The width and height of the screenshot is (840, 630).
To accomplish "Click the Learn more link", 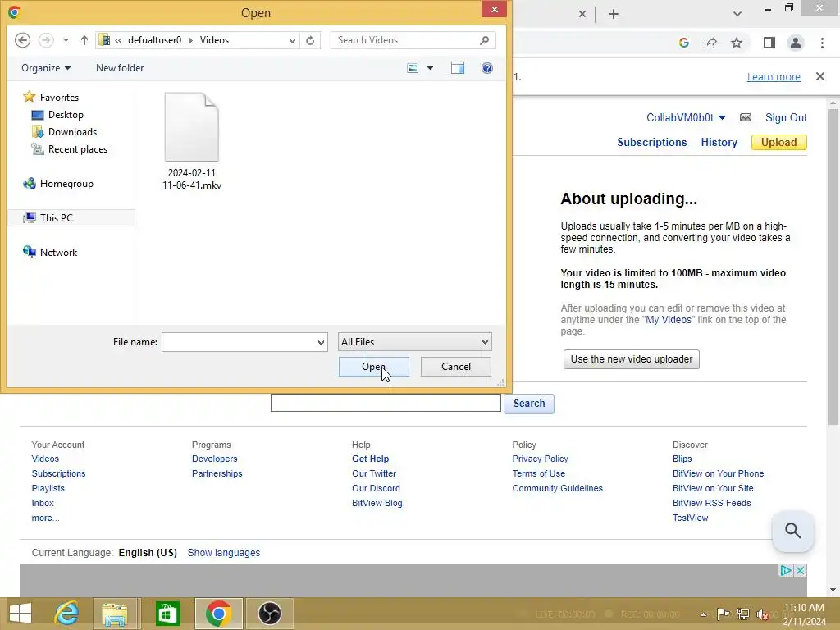I will tap(774, 76).
